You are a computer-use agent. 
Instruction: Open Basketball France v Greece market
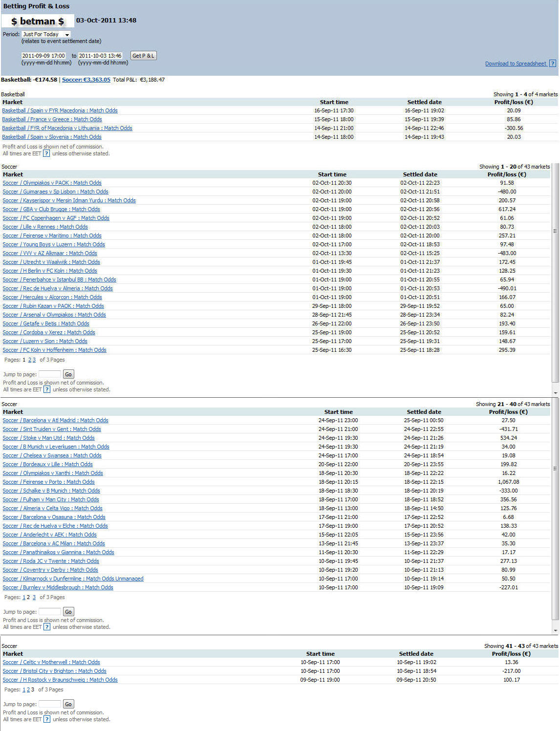pyautogui.click(x=52, y=119)
